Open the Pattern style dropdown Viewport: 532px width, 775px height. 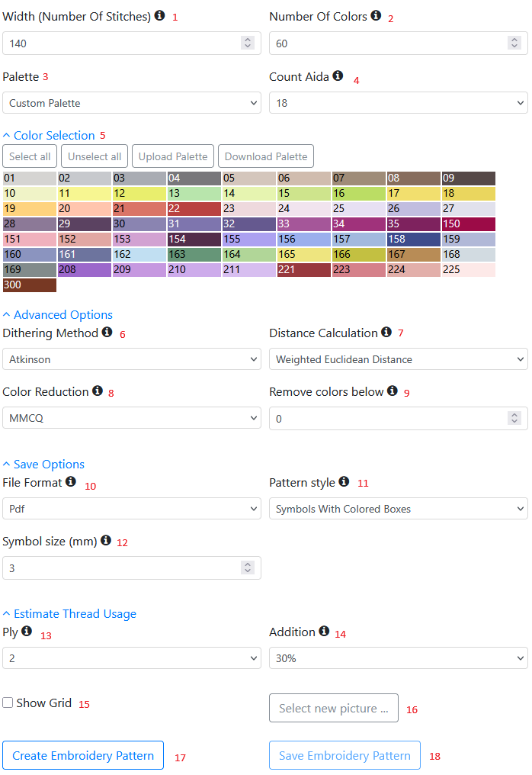pos(398,509)
